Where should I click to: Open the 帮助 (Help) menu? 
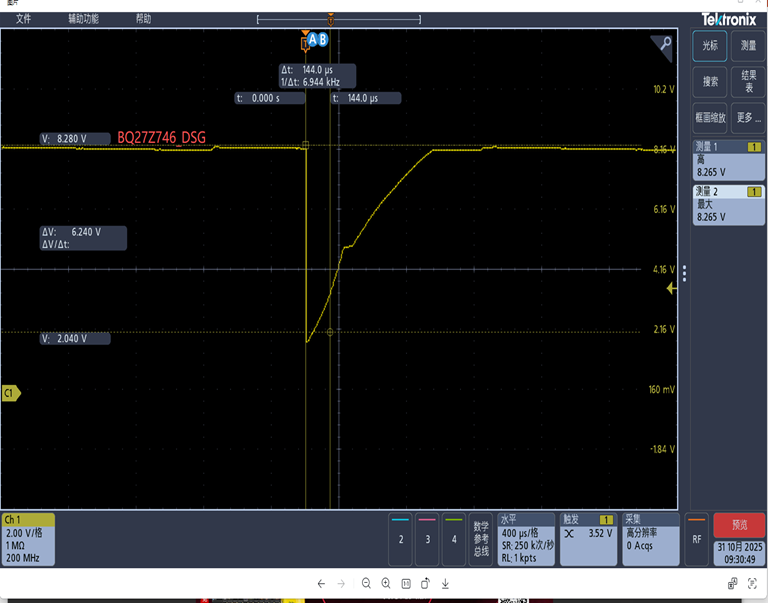(x=144, y=19)
